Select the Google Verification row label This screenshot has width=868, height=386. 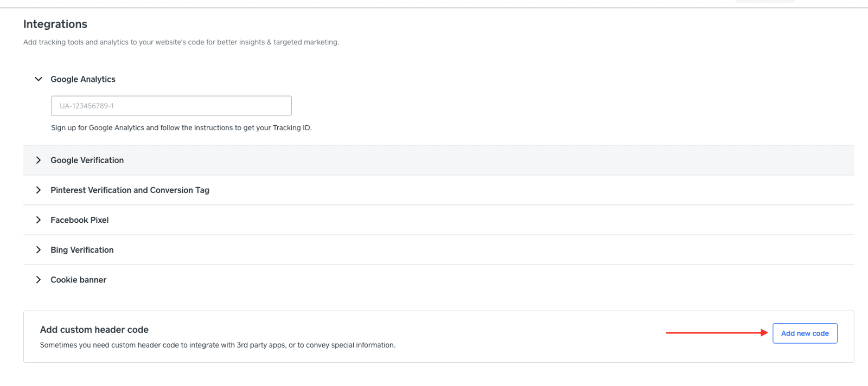[x=87, y=160]
